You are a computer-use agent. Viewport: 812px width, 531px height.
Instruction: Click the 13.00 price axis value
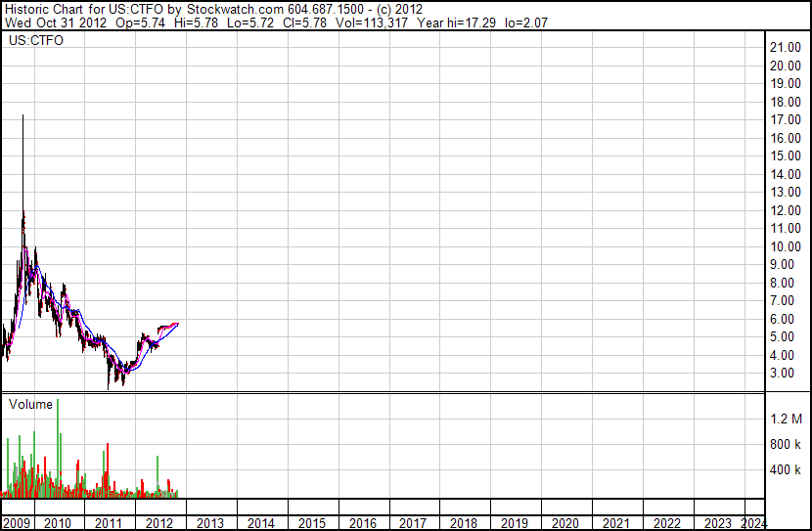pos(786,192)
